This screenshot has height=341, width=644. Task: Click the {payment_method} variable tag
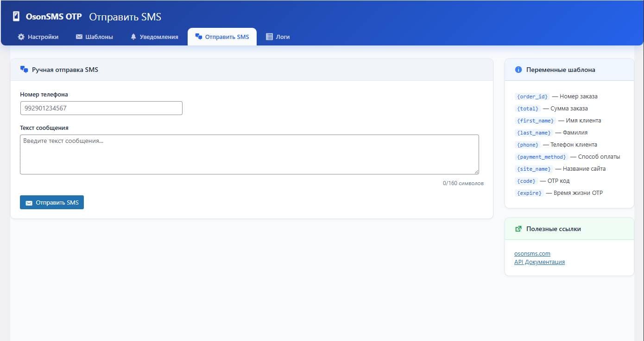pyautogui.click(x=541, y=157)
